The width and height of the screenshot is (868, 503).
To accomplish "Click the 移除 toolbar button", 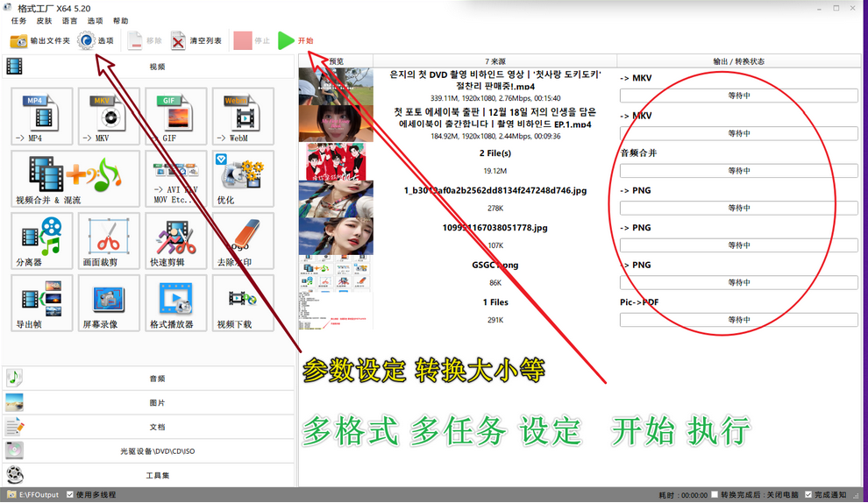I will (145, 41).
